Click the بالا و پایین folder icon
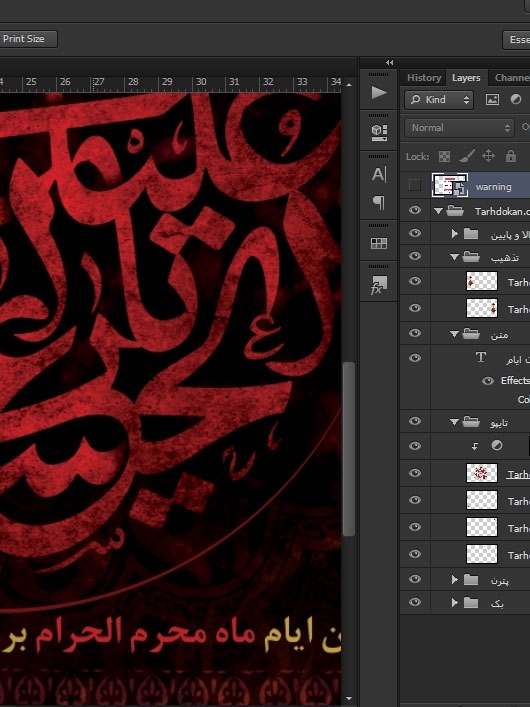The image size is (530, 707). point(471,234)
